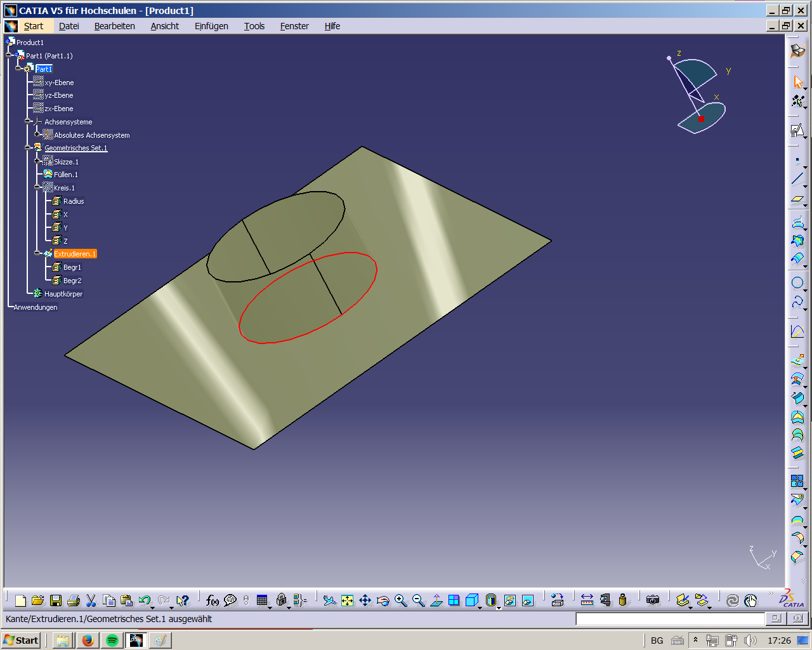Click the Isometric view cube icon
Screen dimensions: 812x650
[472, 600]
